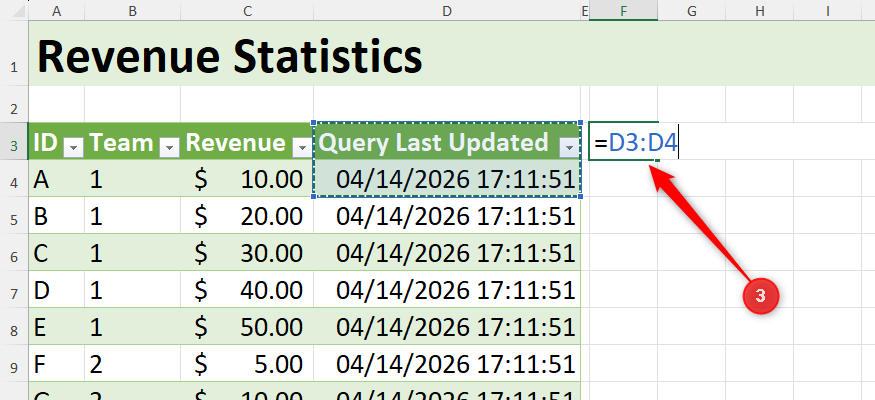This screenshot has height=400, width=875.
Task: Open the ID column filter dropdown
Action: pyautogui.click(x=74, y=147)
